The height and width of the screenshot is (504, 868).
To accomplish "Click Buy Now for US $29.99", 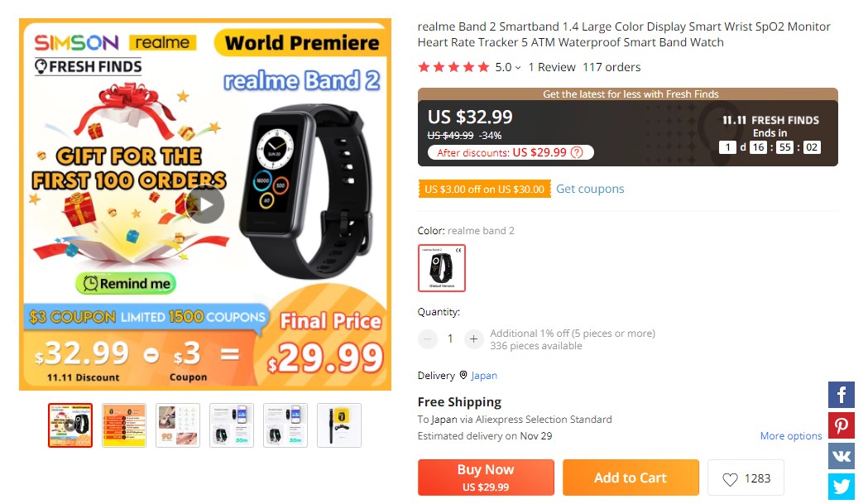I will (x=486, y=478).
